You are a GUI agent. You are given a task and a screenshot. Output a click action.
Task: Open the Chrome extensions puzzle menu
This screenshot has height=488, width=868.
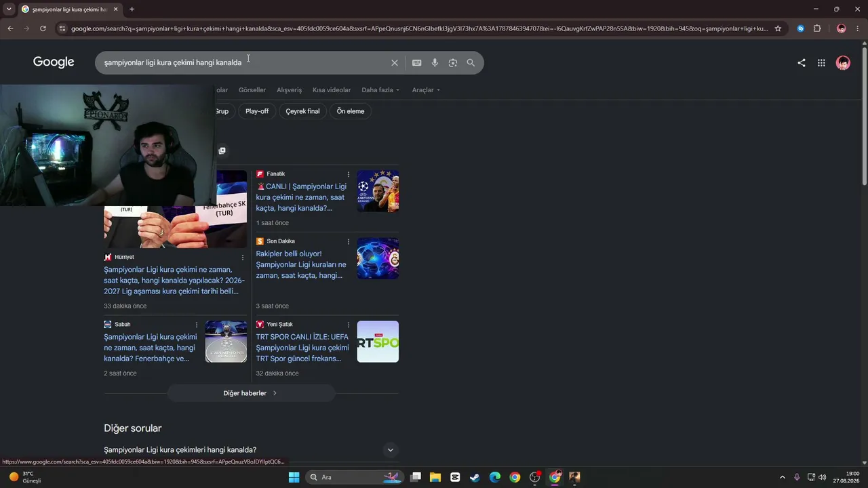coord(817,28)
